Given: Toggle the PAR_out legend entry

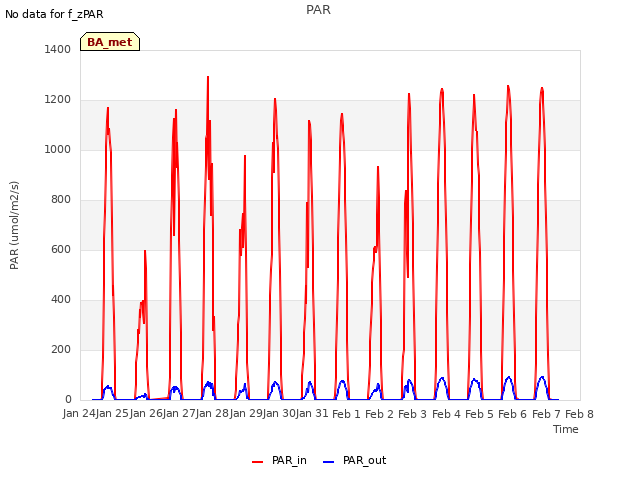Looking at the screenshot, I should tap(354, 460).
